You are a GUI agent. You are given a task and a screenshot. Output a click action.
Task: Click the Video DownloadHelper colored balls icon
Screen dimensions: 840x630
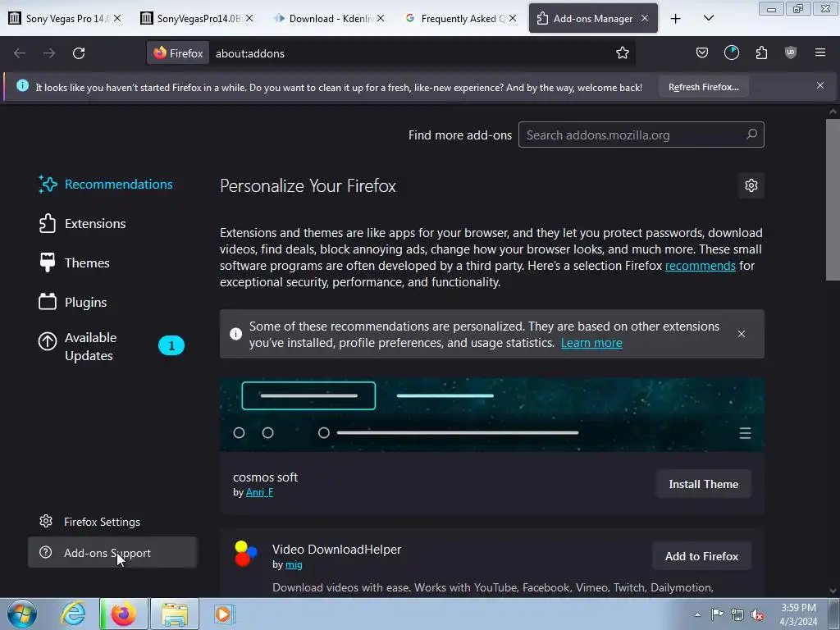tap(246, 554)
